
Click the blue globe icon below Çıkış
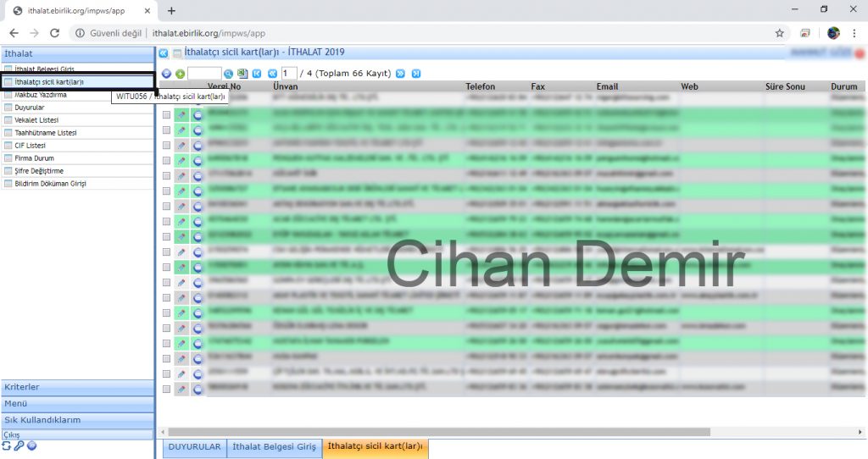[32, 445]
